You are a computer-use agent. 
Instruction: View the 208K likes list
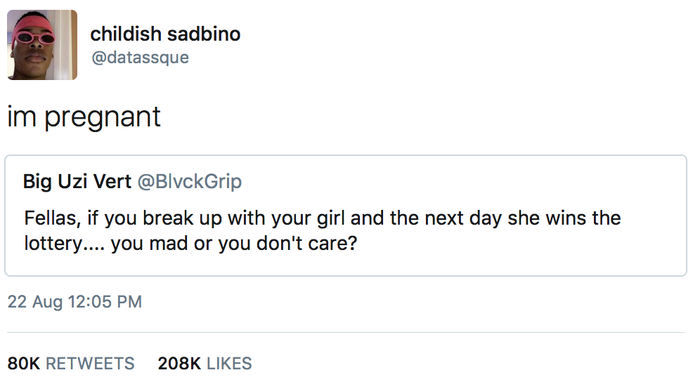pos(205,364)
